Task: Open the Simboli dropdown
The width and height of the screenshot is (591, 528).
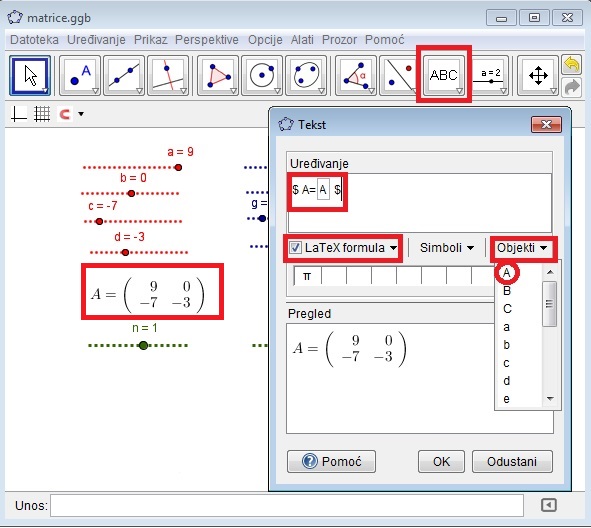Action: click(447, 248)
